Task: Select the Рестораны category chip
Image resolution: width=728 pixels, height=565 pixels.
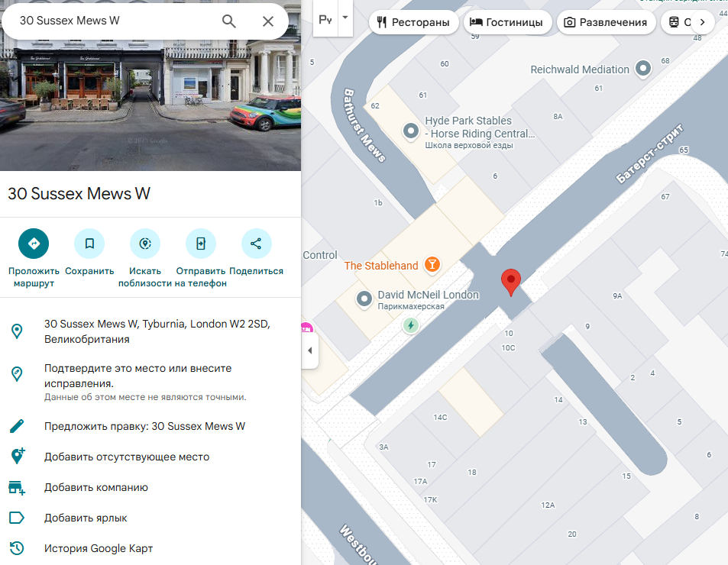Action: coord(413,22)
